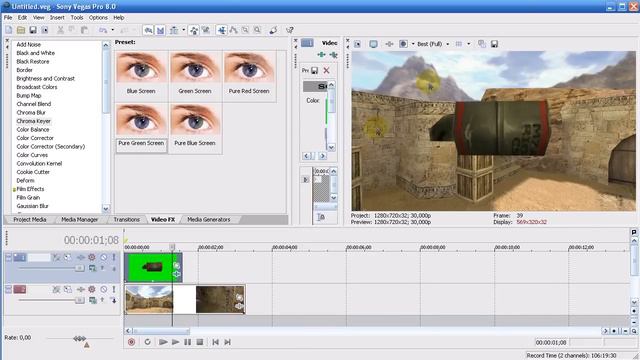Open video preview Project Properties icon
This screenshot has height=360, width=640.
358,44
